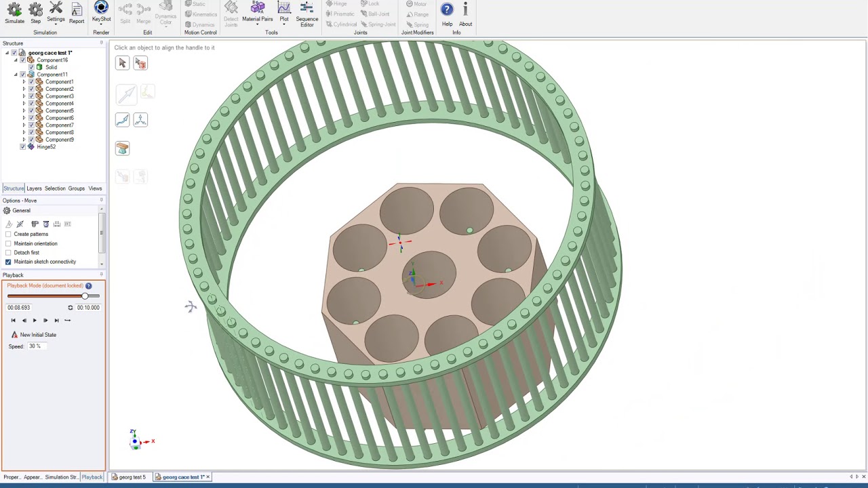The height and width of the screenshot is (488, 868).
Task: Click first move option icon under General
Action: point(8,224)
